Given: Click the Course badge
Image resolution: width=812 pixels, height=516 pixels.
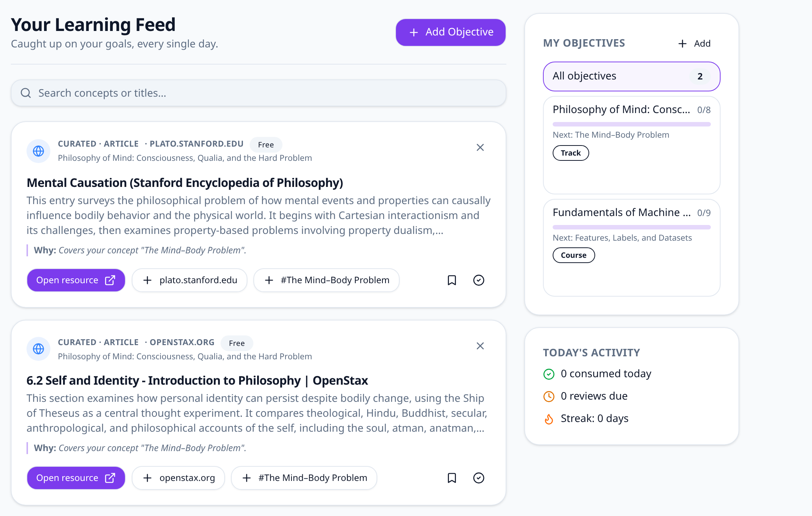Looking at the screenshot, I should point(574,255).
